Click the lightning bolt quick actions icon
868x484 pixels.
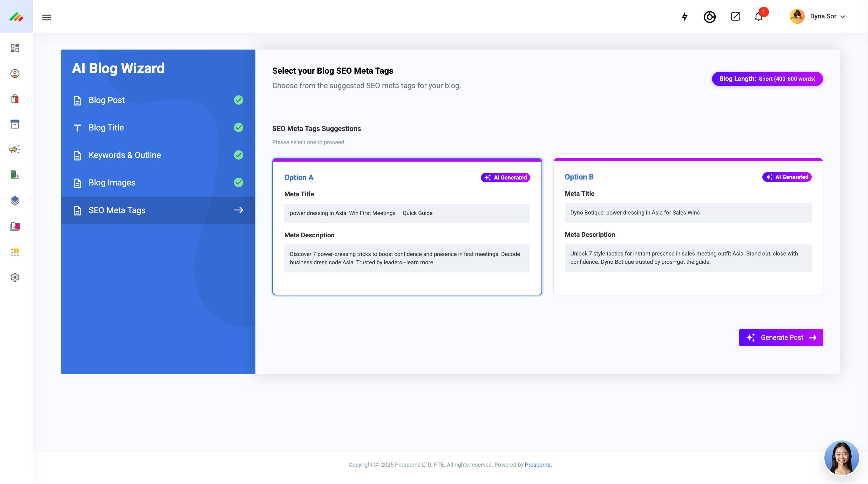point(684,17)
